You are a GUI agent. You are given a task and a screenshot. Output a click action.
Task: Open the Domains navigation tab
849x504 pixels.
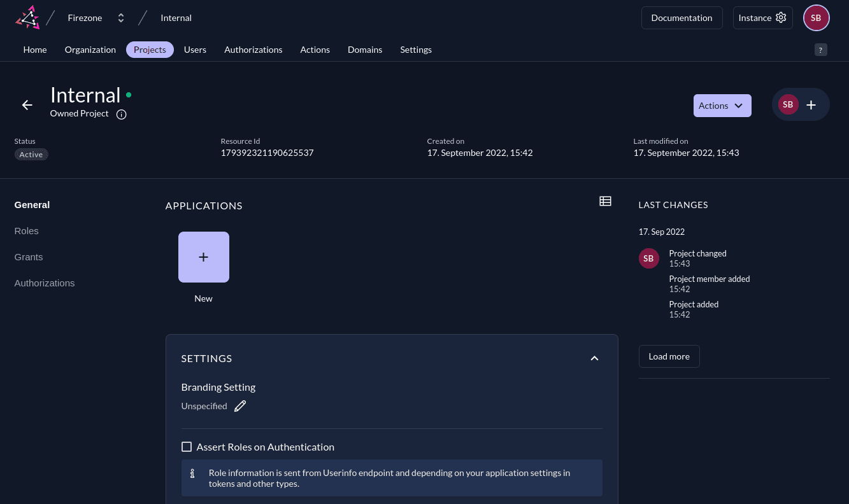tap(365, 49)
